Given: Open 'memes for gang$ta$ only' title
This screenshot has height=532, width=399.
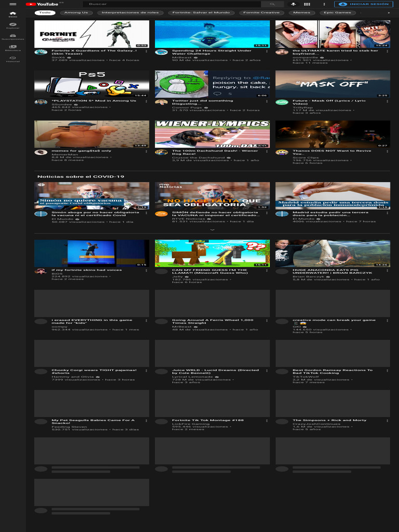Looking at the screenshot, I should 82,151.
